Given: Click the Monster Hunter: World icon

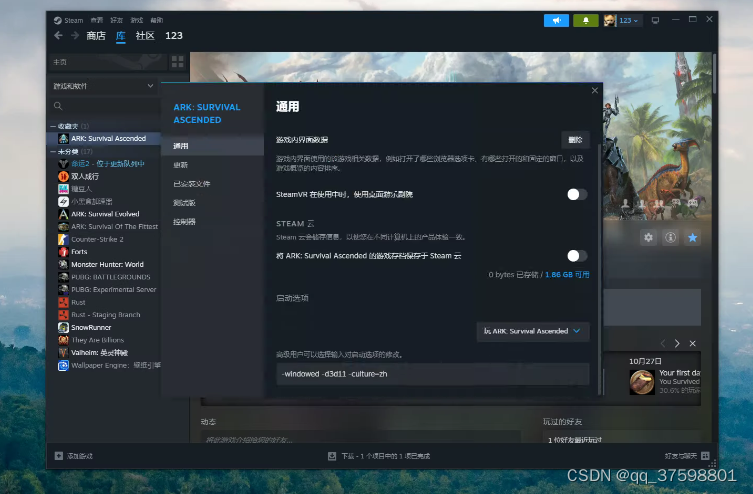Looking at the screenshot, I should (63, 265).
